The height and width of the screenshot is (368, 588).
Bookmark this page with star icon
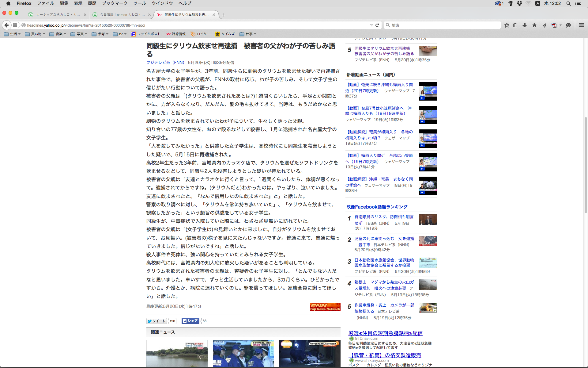point(507,25)
